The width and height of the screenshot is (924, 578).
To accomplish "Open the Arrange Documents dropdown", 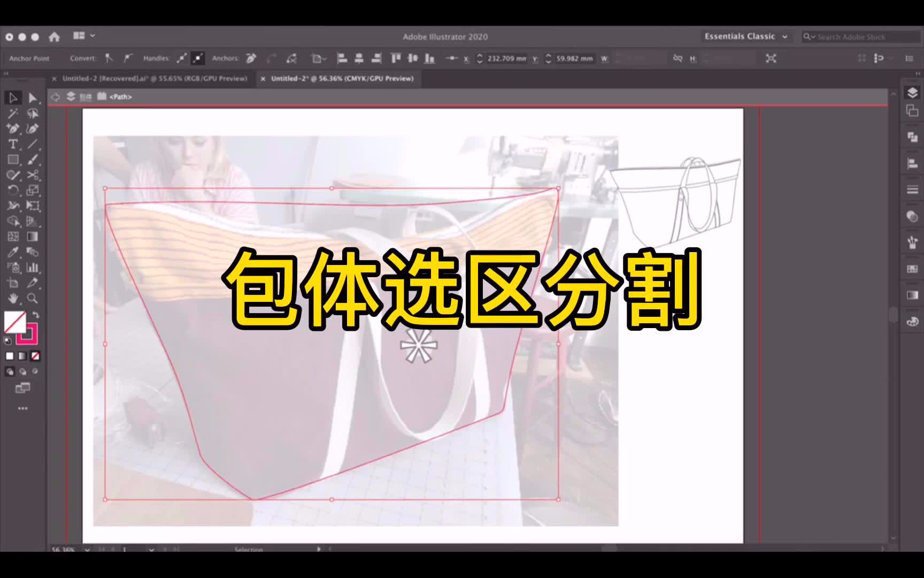I will coord(84,36).
